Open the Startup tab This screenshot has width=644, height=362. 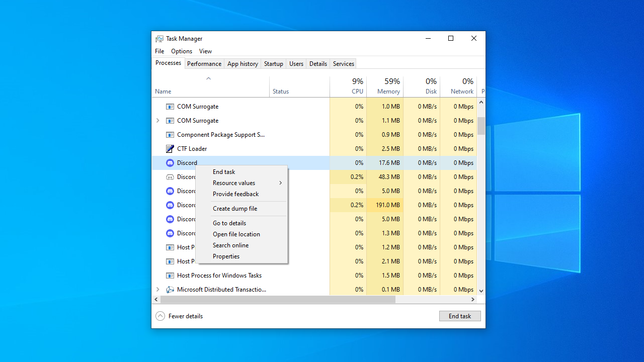coord(274,64)
